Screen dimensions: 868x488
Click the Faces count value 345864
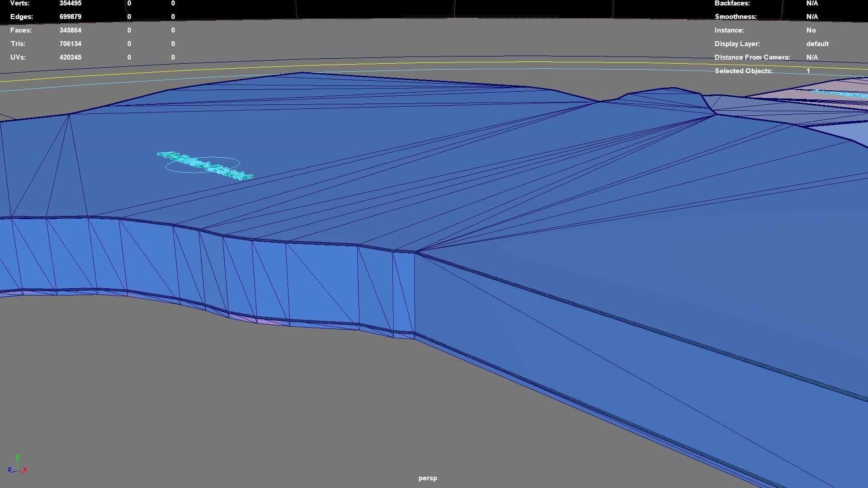pos(70,30)
